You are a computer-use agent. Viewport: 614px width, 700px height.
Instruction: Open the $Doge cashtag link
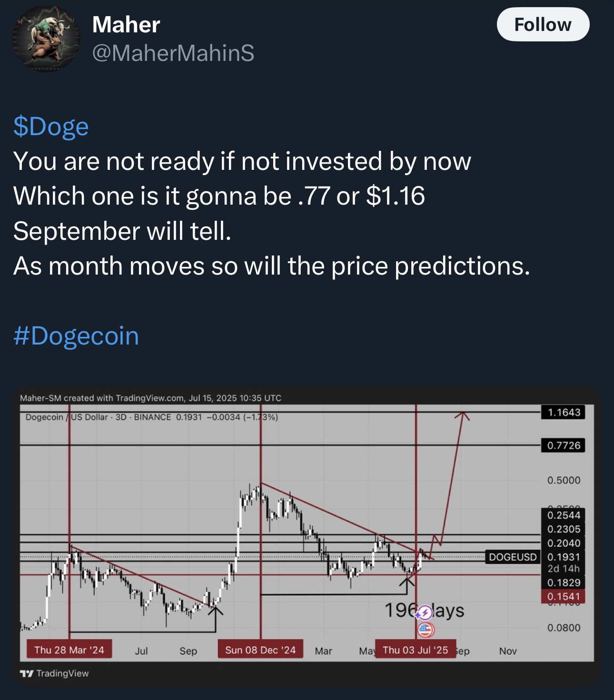pyautogui.click(x=51, y=127)
